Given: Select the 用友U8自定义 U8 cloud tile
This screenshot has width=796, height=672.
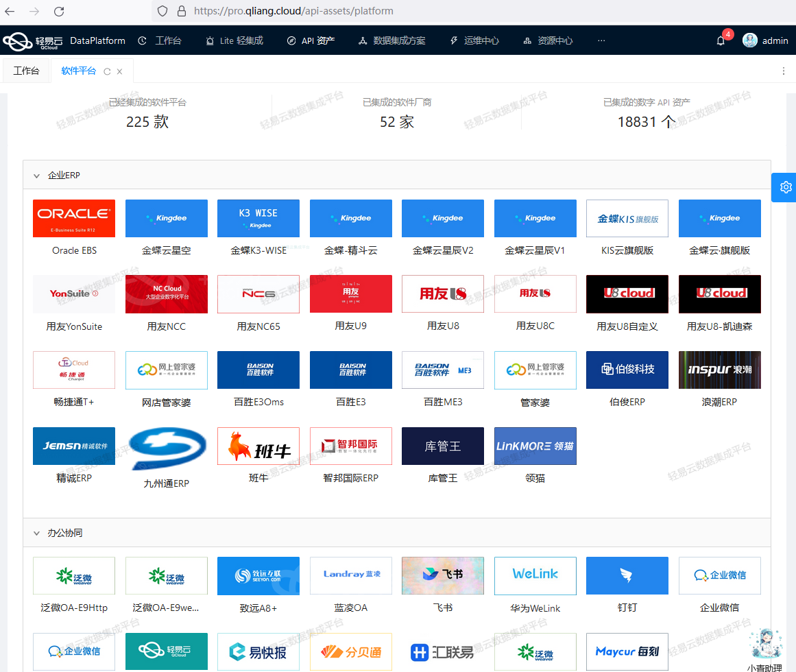Looking at the screenshot, I should click(x=627, y=294).
